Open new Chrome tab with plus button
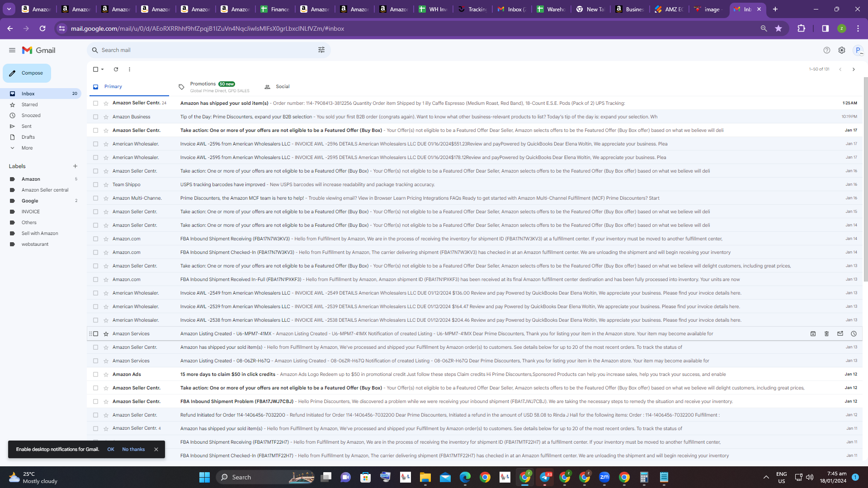Screen dimensions: 868x488 pyautogui.click(x=775, y=9)
